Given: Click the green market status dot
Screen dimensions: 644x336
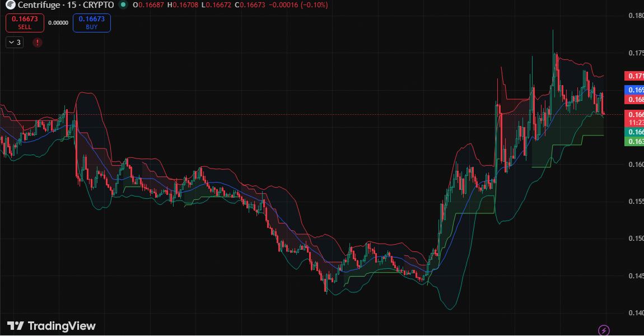Looking at the screenshot, I should (x=123, y=5).
